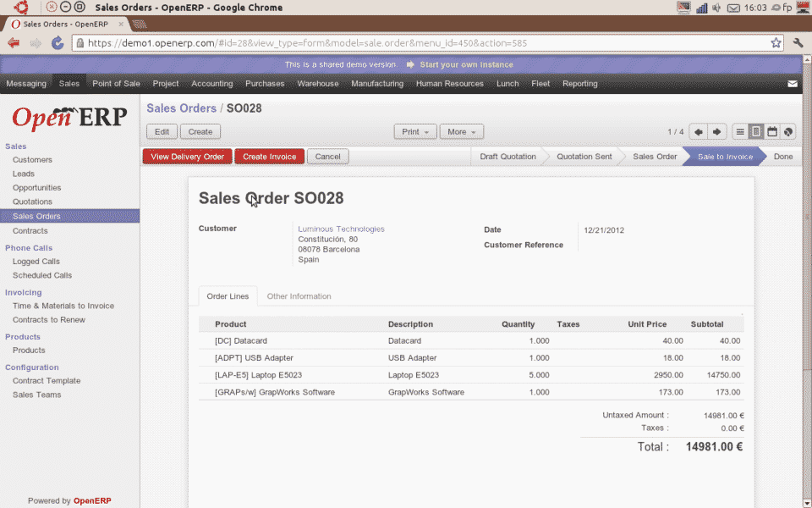Open the Print dropdown
The image size is (812, 508).
(415, 132)
